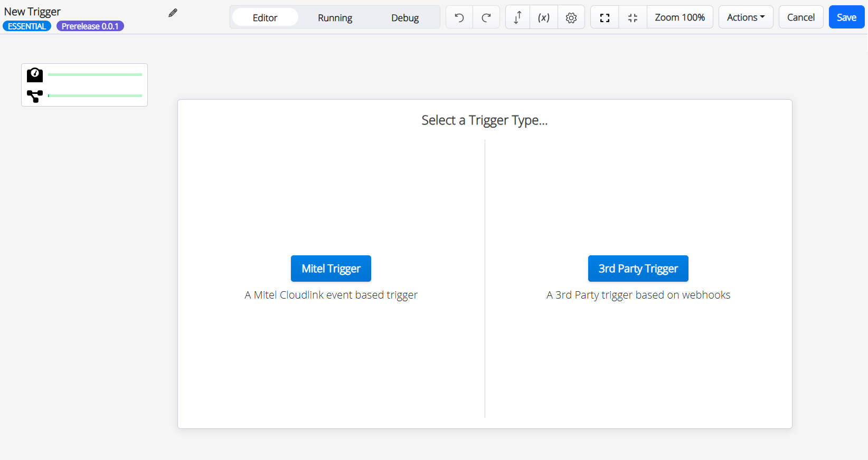Open the Debug tab
The image size is (868, 460).
click(405, 17)
